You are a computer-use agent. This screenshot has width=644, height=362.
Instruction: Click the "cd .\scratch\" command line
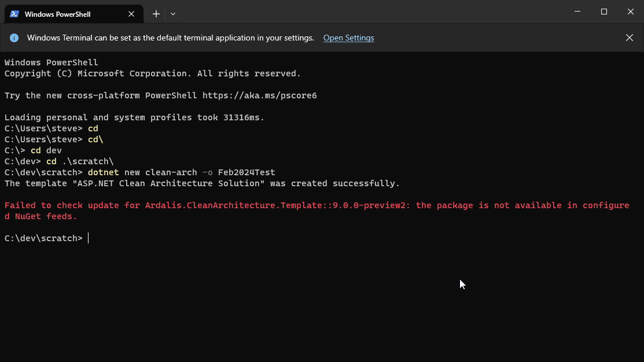point(59,161)
